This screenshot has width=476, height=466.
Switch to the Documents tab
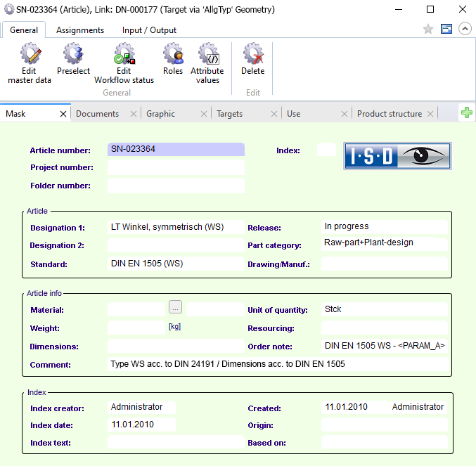point(97,113)
